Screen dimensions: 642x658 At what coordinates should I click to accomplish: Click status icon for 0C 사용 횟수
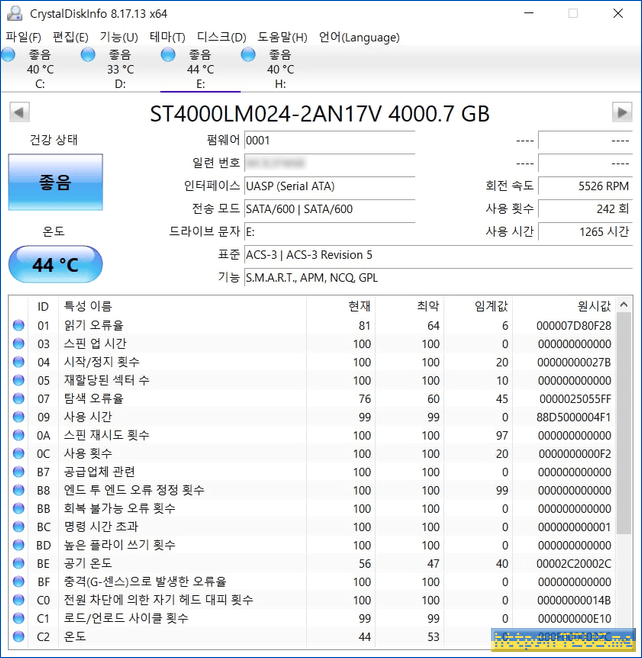click(18, 454)
